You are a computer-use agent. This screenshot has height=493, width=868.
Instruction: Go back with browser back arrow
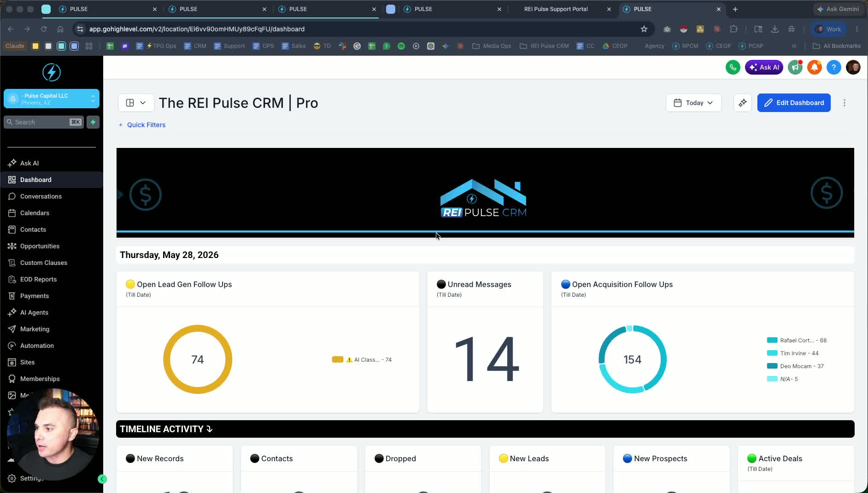(x=11, y=29)
